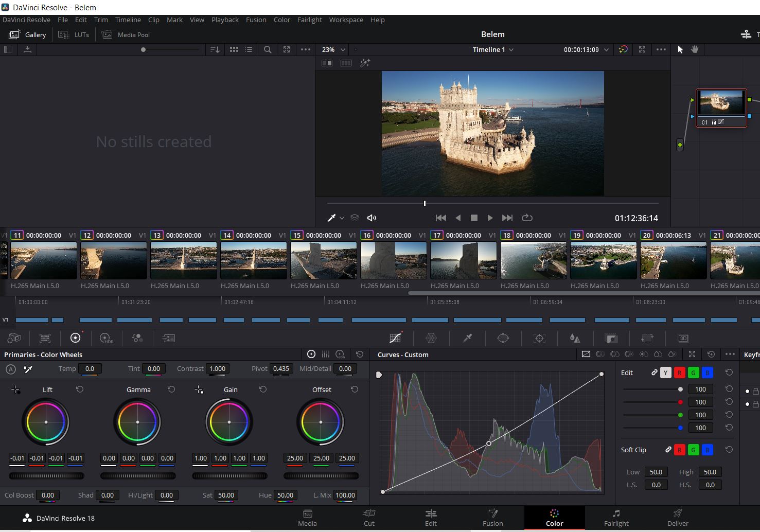Open the 23% zoom level dropdown

click(332, 49)
